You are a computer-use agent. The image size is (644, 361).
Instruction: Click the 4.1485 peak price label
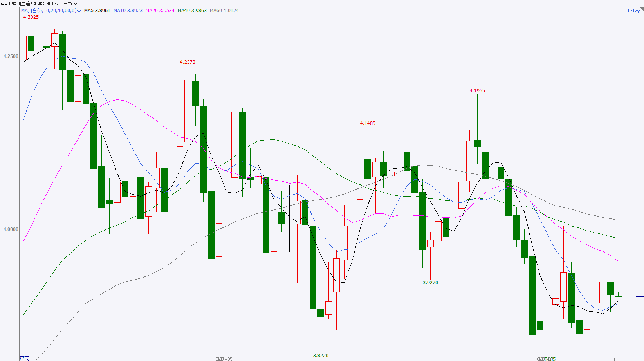pos(368,123)
